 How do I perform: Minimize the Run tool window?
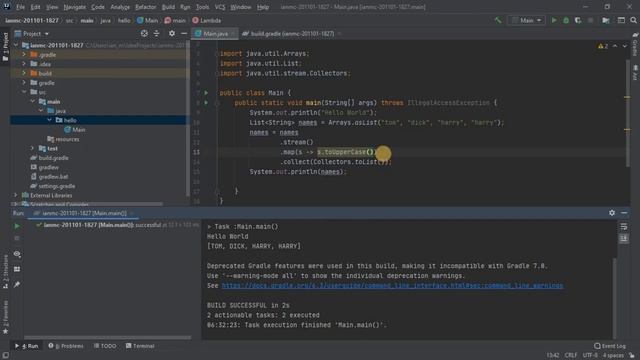pos(624,213)
